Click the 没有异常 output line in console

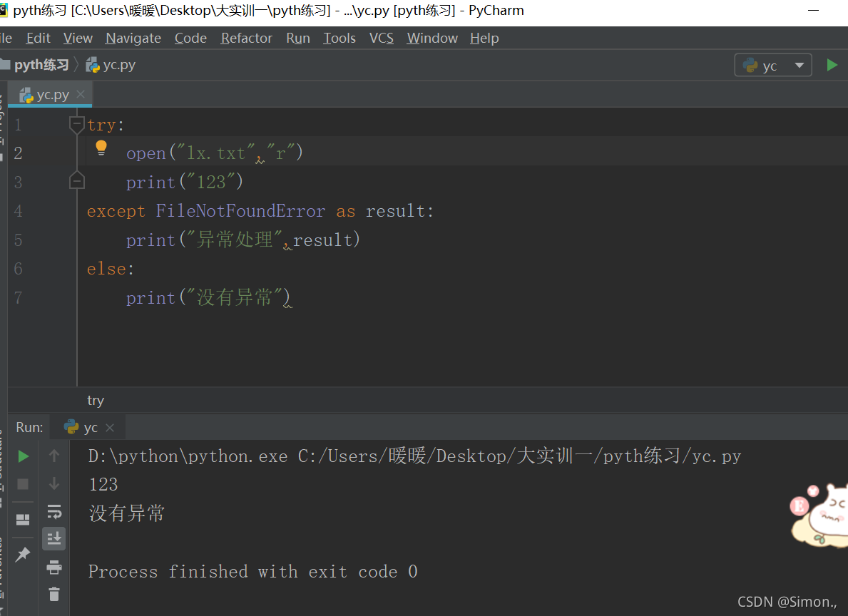click(127, 513)
